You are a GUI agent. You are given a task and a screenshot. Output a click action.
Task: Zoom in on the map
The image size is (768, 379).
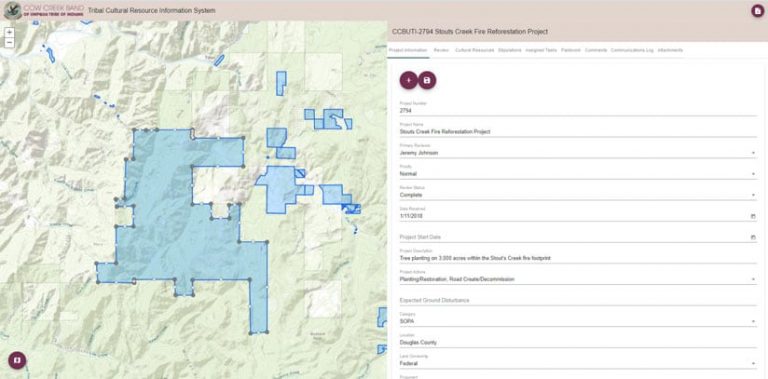coord(10,33)
